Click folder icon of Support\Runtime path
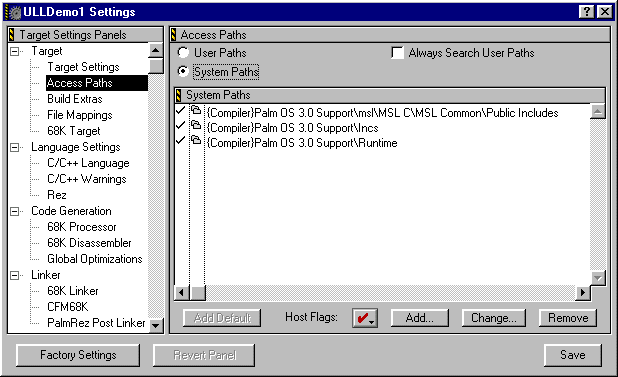The height and width of the screenshot is (377, 618). click(196, 141)
